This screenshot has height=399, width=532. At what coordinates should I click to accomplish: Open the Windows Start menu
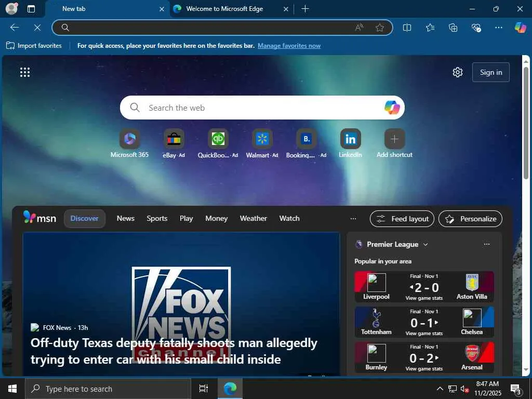point(12,389)
